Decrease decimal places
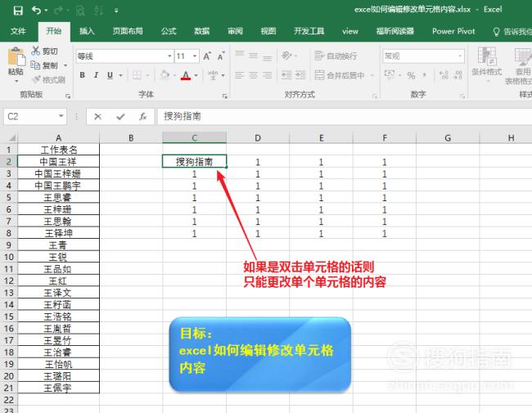The image size is (532, 413). (458, 75)
